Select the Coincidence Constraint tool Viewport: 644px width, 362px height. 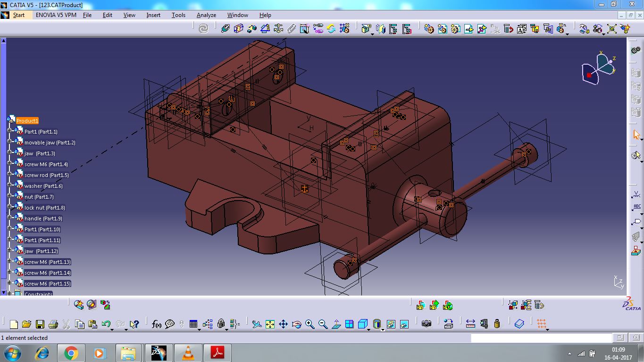(226, 29)
